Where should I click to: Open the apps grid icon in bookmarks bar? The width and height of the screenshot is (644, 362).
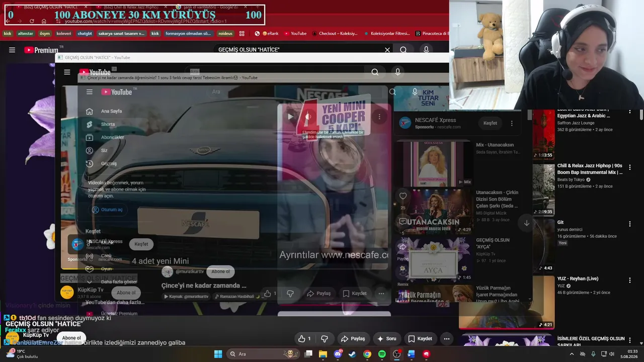coord(242,34)
